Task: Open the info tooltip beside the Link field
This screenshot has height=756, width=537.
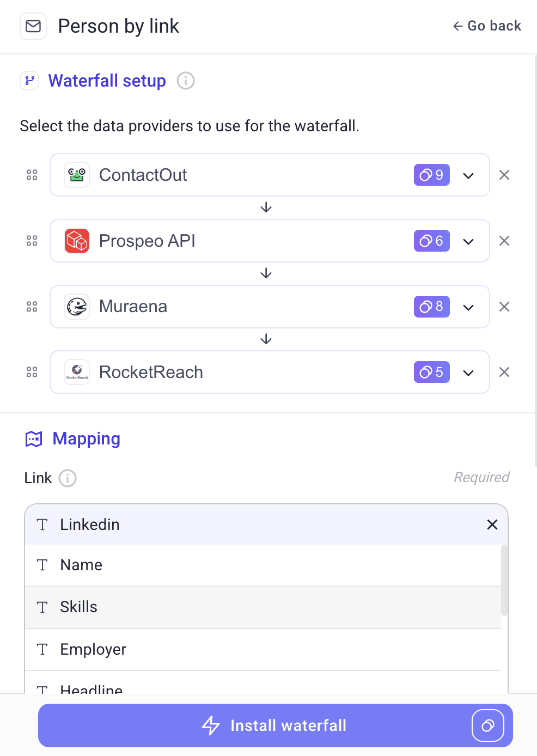Action: point(68,478)
